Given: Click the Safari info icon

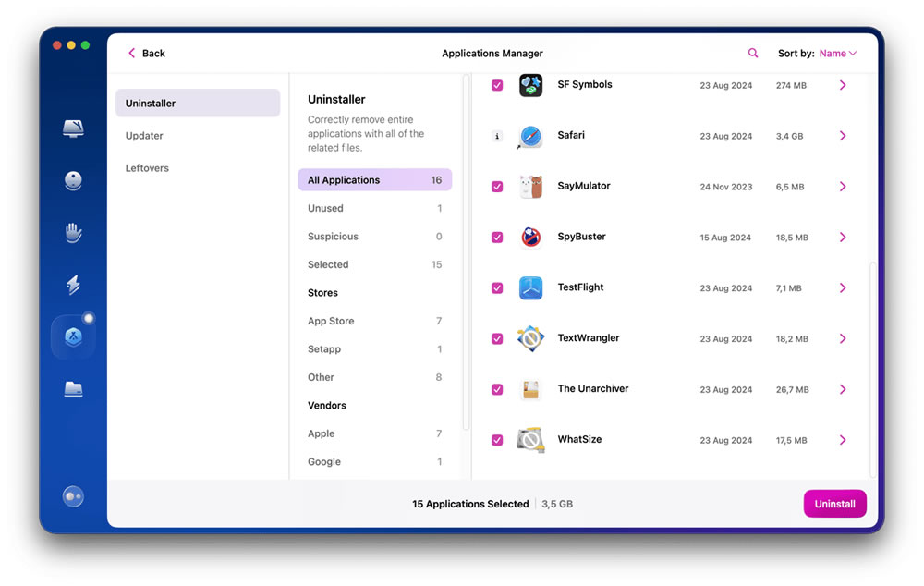Looking at the screenshot, I should coord(497,136).
